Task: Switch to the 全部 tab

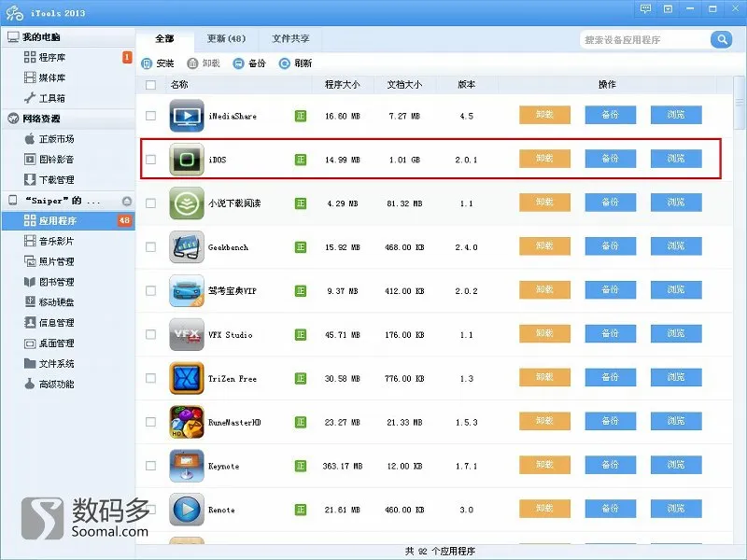Action: coord(165,38)
